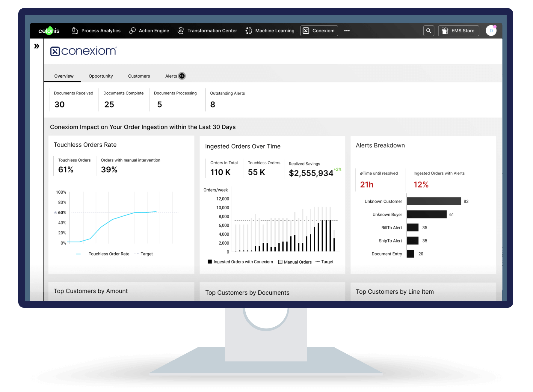Click Touchless Orders 55 K value
533x392 pixels.
point(256,172)
